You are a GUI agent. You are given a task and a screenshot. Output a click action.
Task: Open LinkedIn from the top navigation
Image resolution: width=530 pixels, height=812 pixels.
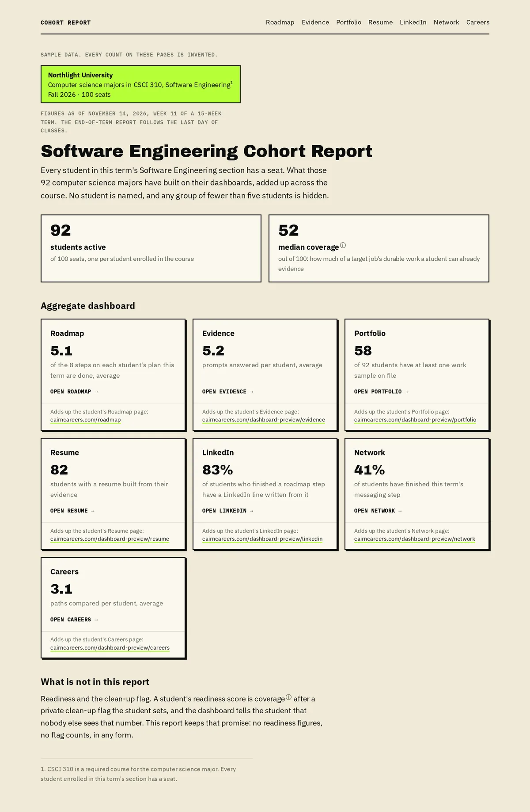(413, 23)
